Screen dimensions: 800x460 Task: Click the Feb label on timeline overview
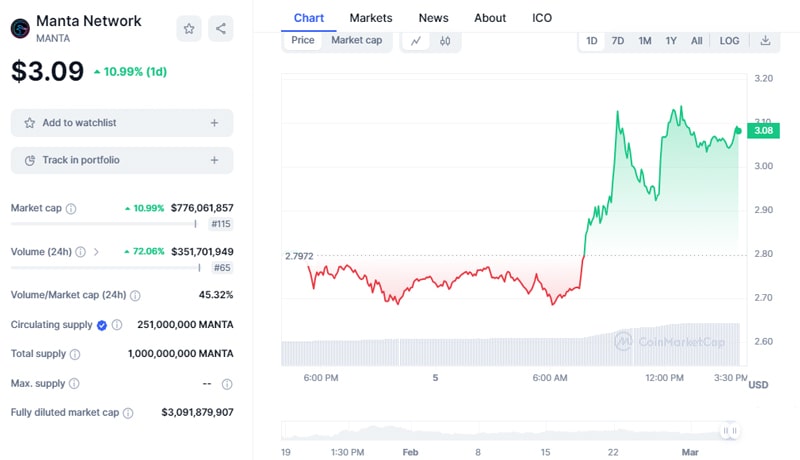click(x=410, y=452)
